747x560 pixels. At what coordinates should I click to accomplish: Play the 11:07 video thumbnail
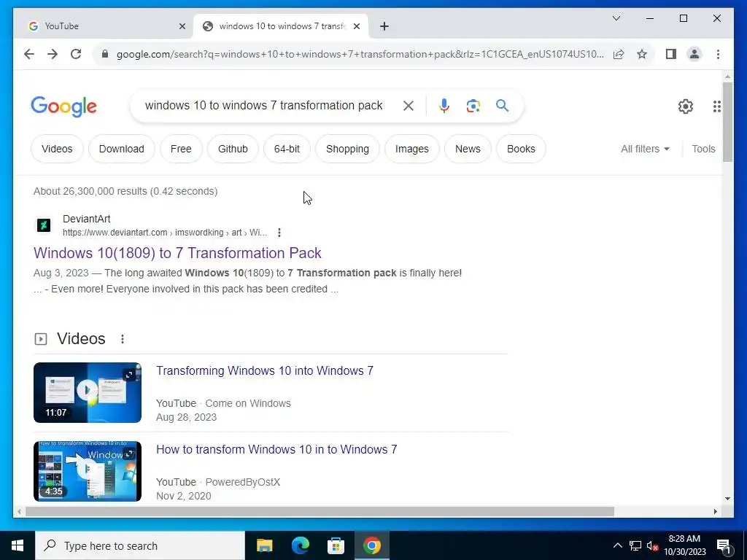pyautogui.click(x=88, y=392)
